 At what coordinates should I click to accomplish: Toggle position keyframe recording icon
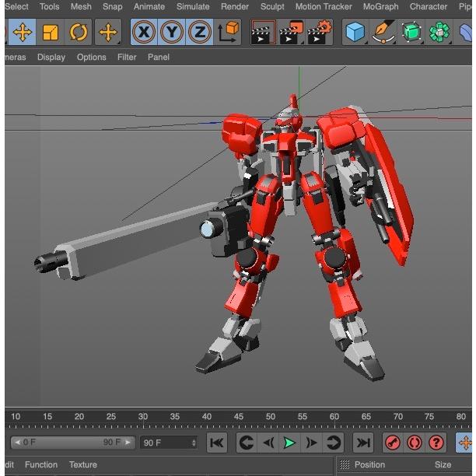pos(464,443)
